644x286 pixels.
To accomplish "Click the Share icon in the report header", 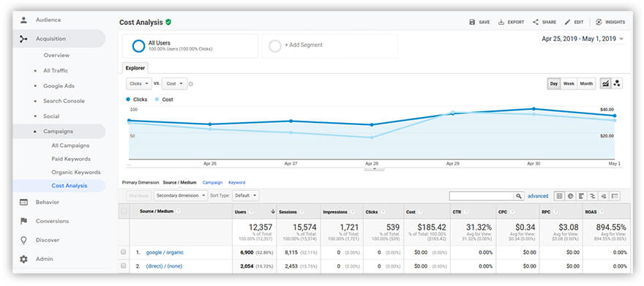I will [x=536, y=22].
